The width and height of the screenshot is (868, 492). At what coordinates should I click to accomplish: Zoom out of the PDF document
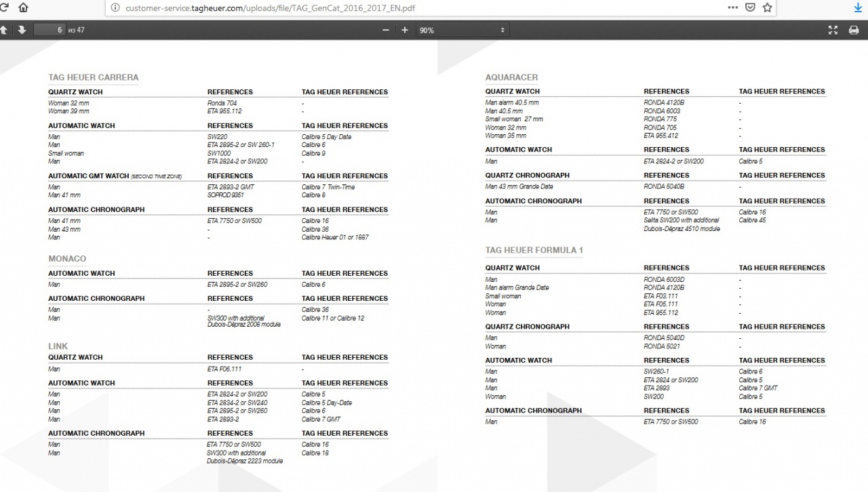click(x=386, y=30)
